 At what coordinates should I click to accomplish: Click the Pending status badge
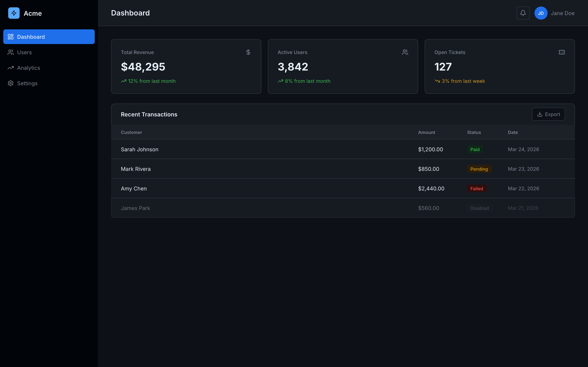479,169
